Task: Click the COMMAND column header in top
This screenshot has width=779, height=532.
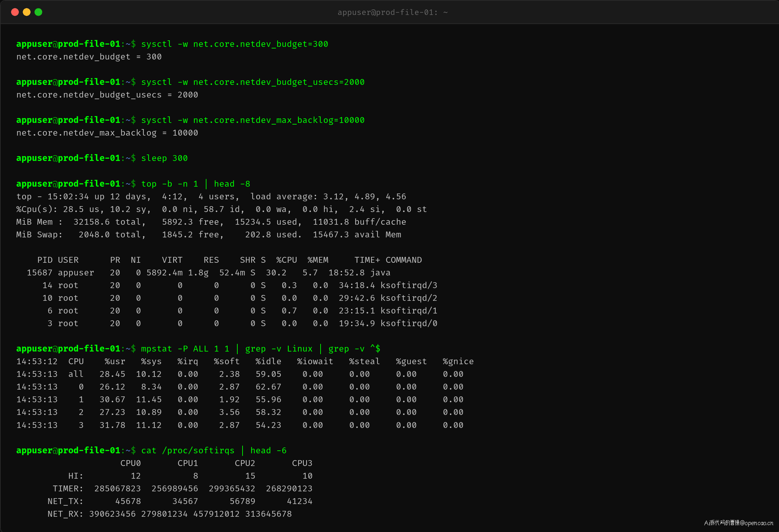Action: [x=403, y=260]
